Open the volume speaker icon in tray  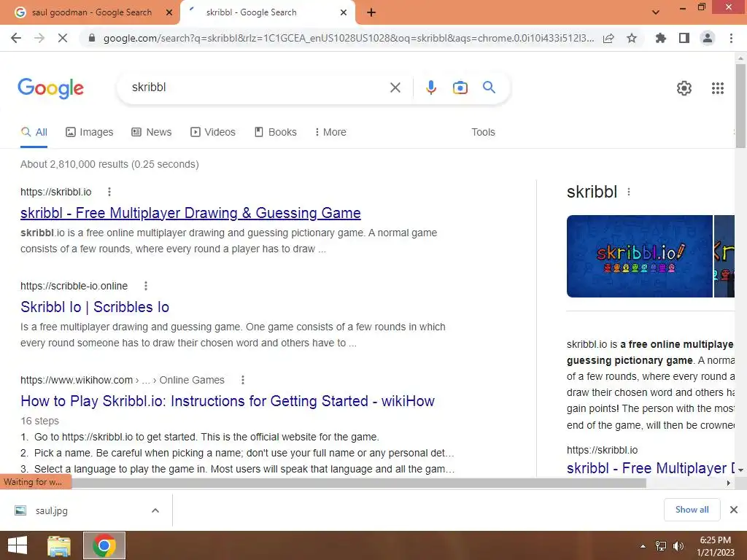[x=678, y=546]
